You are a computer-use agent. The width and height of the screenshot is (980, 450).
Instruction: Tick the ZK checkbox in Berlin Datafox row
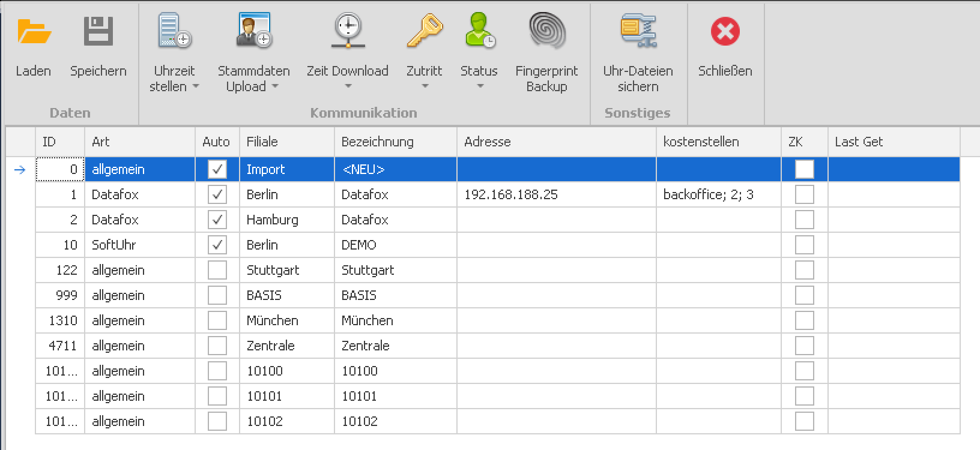coord(804,194)
